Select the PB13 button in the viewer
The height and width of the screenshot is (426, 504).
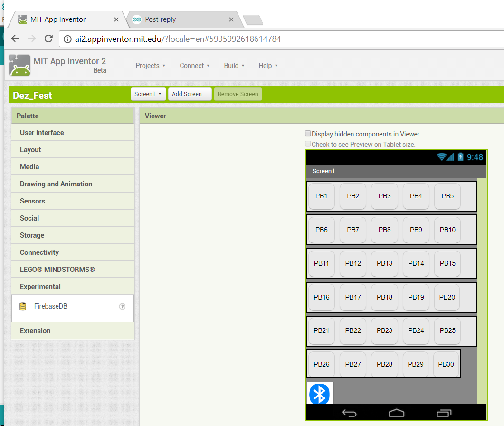tap(384, 263)
